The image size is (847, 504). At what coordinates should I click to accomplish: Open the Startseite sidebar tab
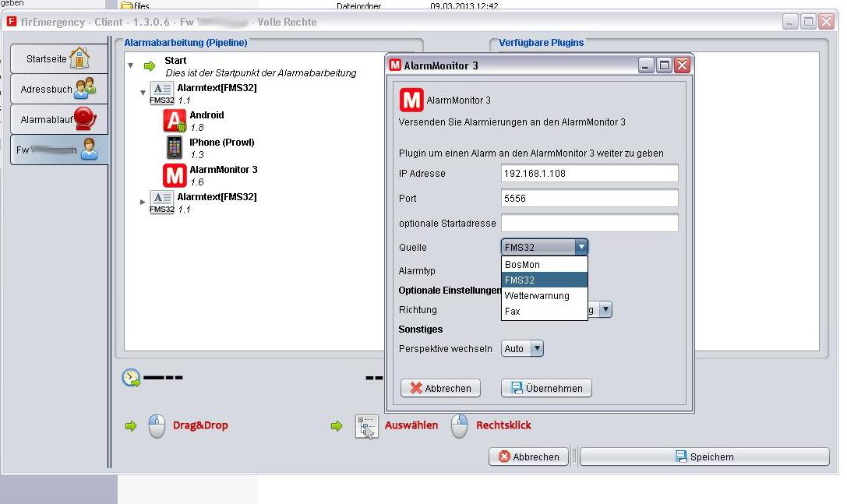pyautogui.click(x=59, y=60)
